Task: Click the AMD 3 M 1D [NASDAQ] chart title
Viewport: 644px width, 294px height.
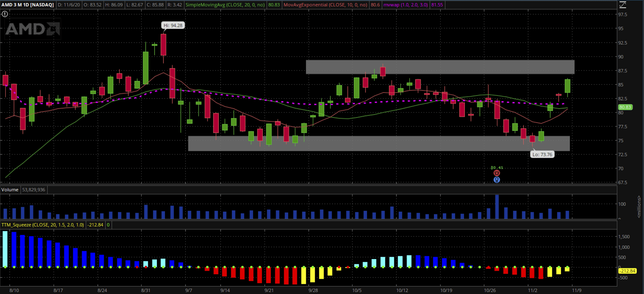Action: 27,5
